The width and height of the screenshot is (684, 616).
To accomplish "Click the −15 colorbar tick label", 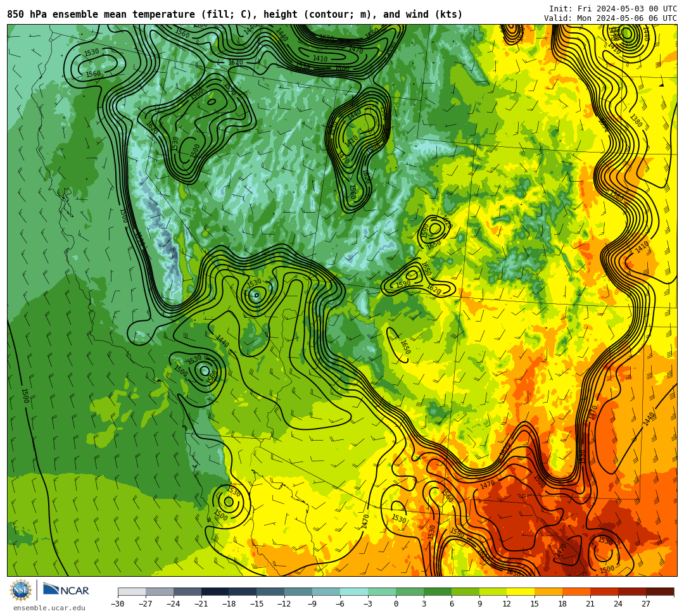I will pos(256,604).
